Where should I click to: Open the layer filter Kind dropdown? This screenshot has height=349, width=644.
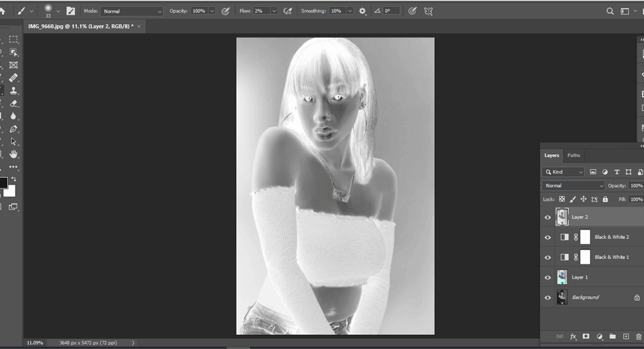[x=563, y=172]
